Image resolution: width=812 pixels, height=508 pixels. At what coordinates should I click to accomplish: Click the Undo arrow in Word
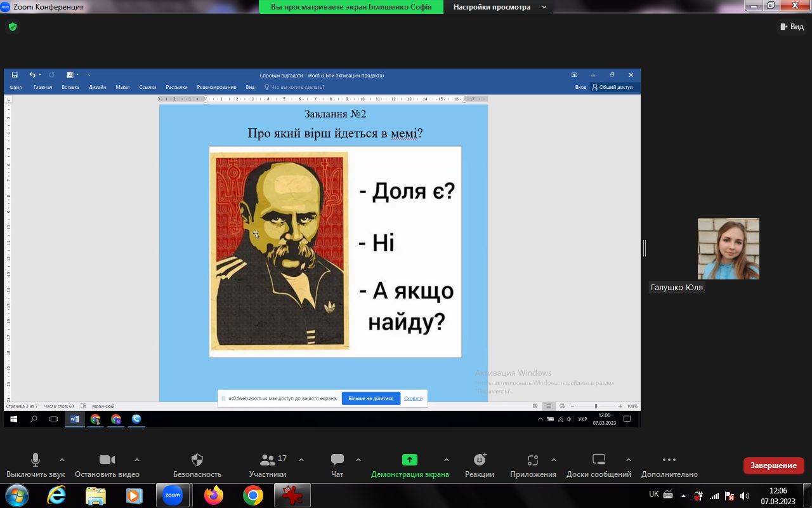click(x=32, y=75)
